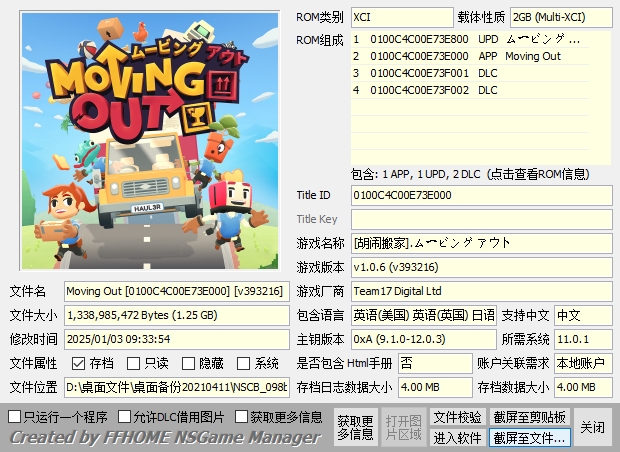Screen dimensions: 620x452
Task: Click the 主钥版本 0xA field
Action: tap(423, 339)
